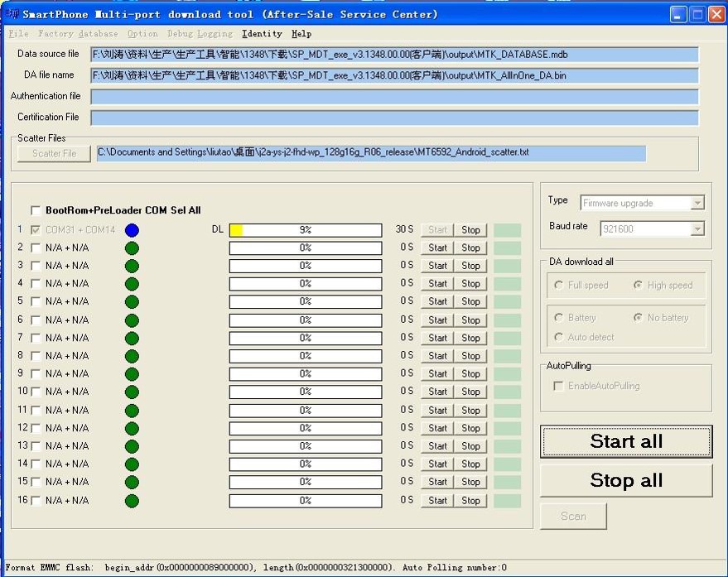728x577 pixels.
Task: Enable the checkbox for port 13
Action: point(36,446)
